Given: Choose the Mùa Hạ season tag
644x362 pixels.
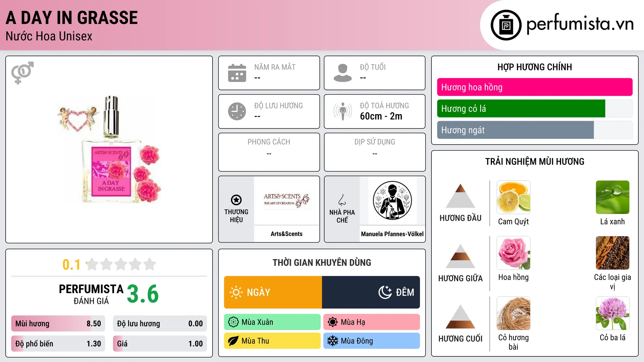Looking at the screenshot, I should (x=372, y=322).
